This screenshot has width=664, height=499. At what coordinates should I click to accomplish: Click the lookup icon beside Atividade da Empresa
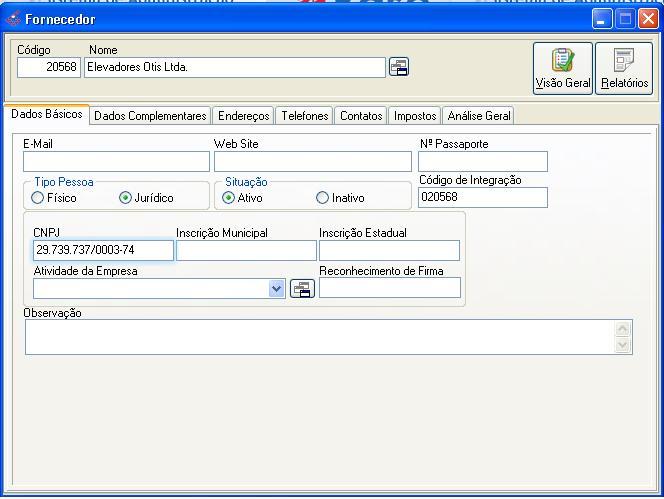302,288
